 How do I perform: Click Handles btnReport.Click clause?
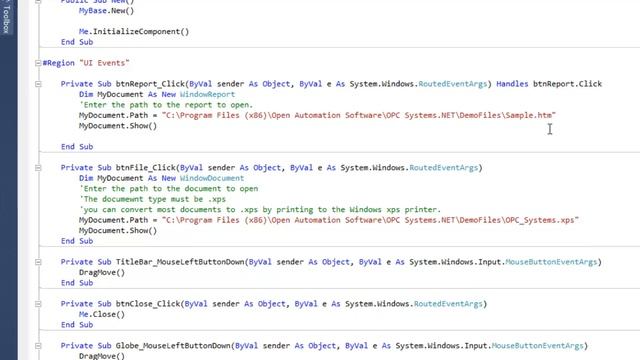click(x=549, y=84)
